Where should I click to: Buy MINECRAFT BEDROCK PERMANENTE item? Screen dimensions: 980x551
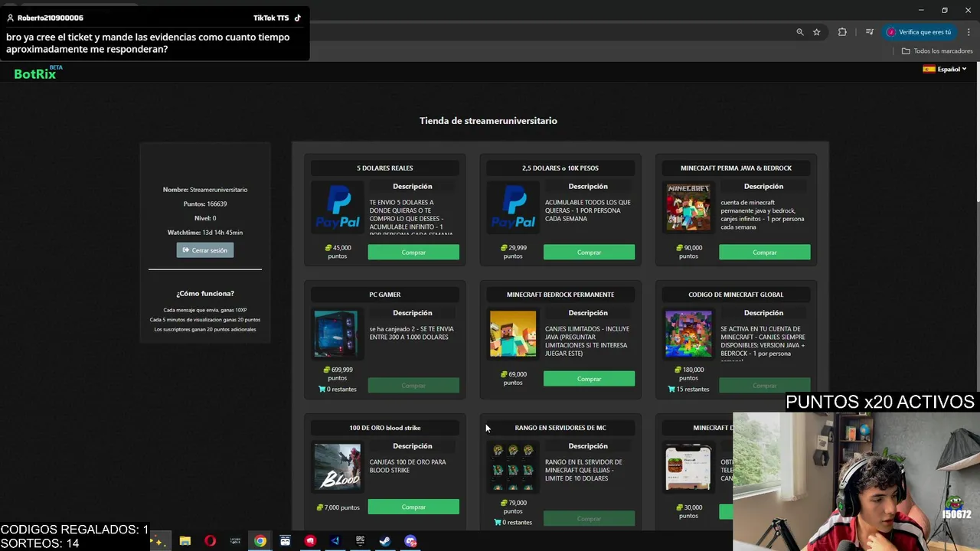(589, 378)
